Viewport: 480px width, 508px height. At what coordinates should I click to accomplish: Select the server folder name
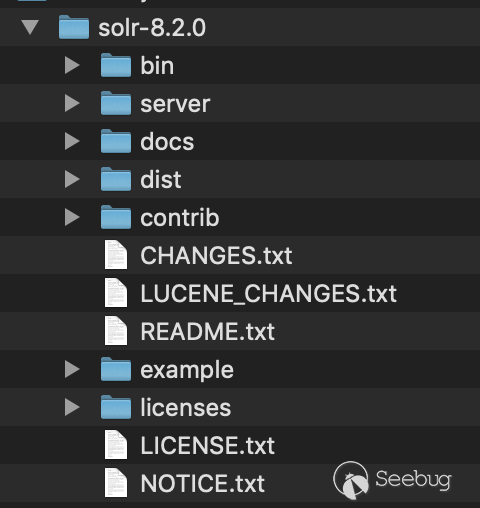tap(175, 104)
